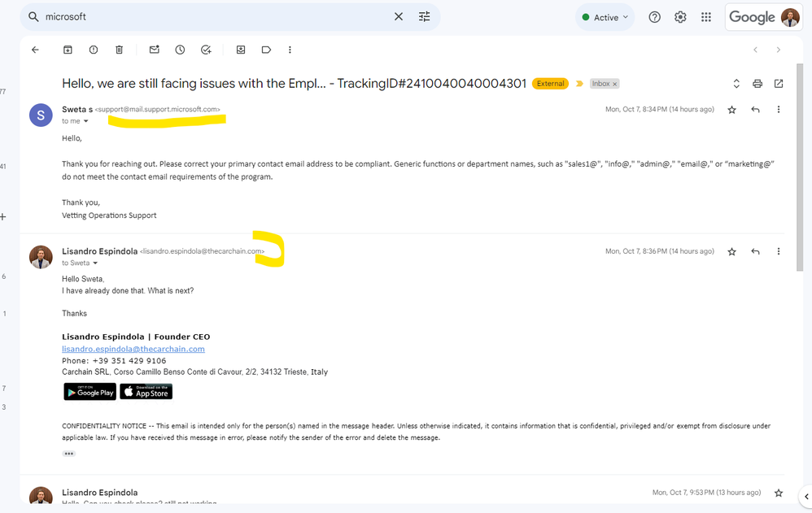Star the 8:36 PM message

click(731, 251)
